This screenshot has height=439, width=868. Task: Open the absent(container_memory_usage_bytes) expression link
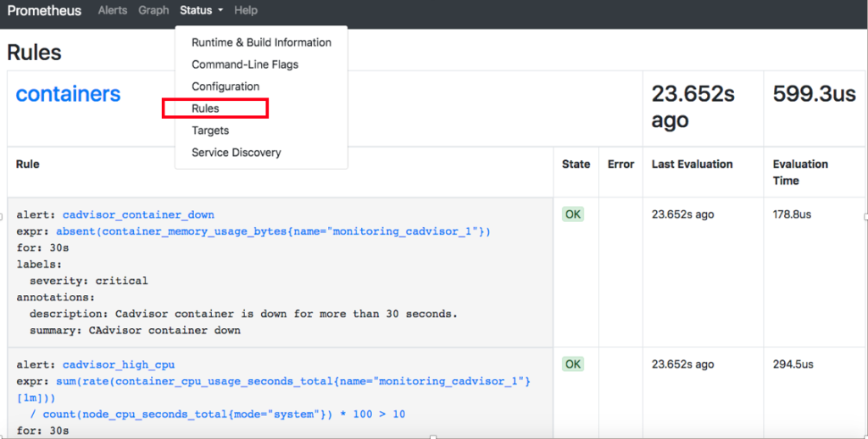[273, 231]
